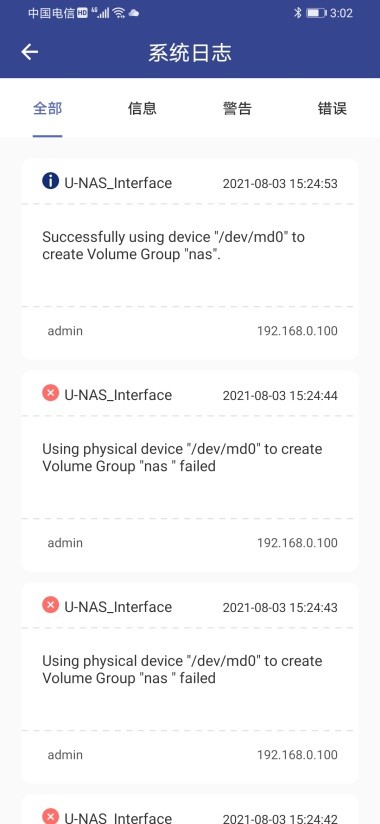Viewport: 380px width, 824px height.
Task: Tap the 2021-08-03 15:24:53 timestamp
Action: [280, 183]
